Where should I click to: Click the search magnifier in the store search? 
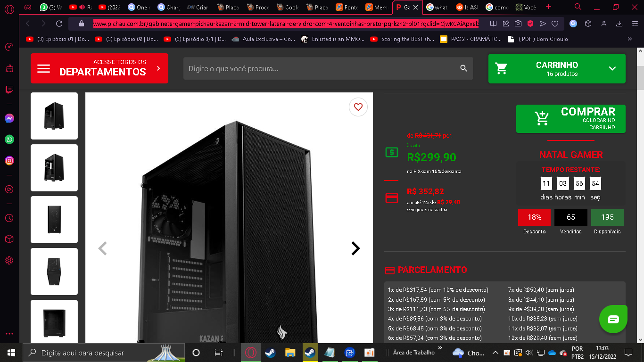pos(463,69)
